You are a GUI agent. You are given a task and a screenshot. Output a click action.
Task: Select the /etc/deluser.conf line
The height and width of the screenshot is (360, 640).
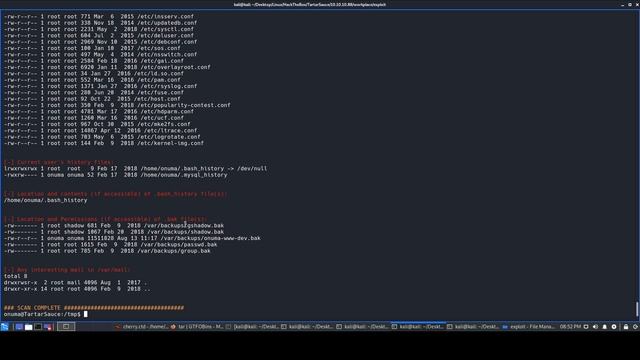coord(99,36)
